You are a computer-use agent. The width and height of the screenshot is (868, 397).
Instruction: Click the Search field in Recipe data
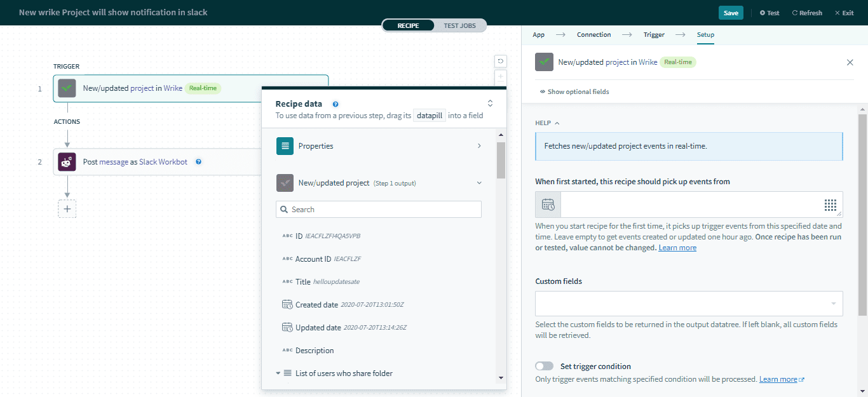click(x=379, y=210)
